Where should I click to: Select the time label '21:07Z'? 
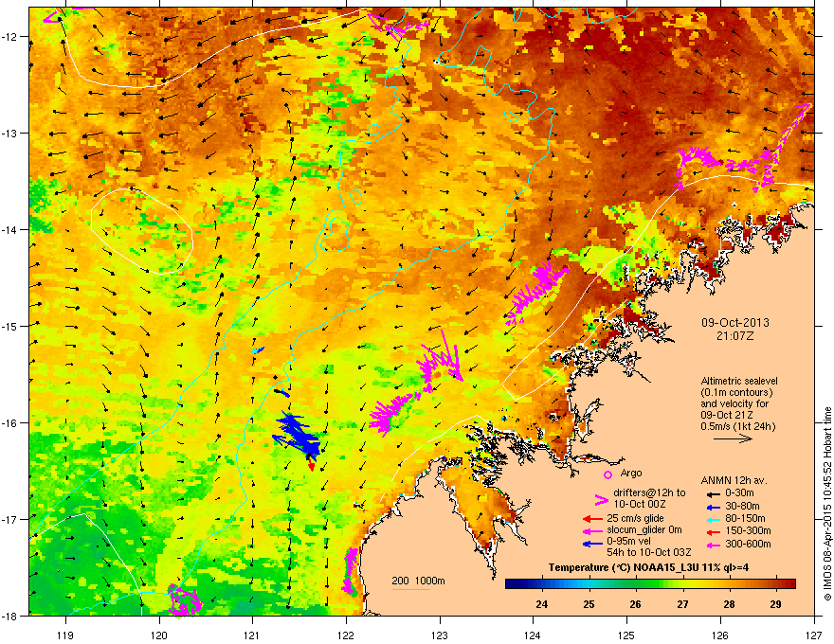(x=735, y=336)
